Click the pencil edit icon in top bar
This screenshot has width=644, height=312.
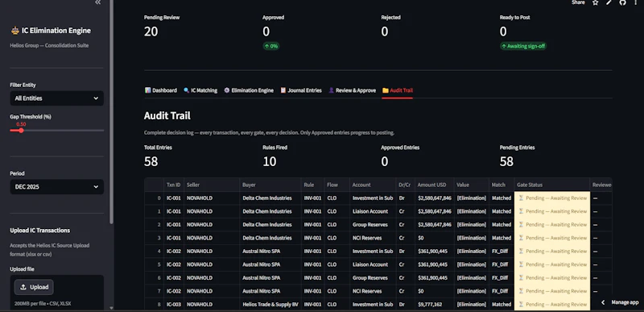[609, 2]
